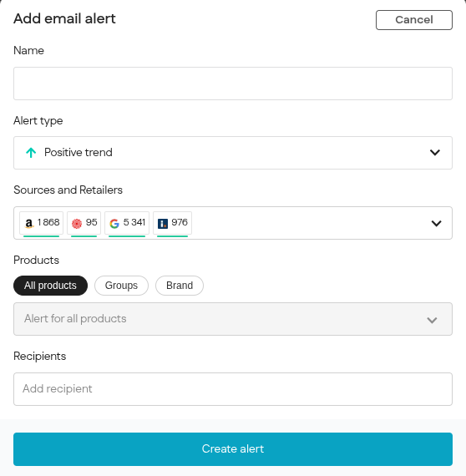The image size is (466, 476).
Task: Click the blue square retailer icon
Action: [x=163, y=224]
